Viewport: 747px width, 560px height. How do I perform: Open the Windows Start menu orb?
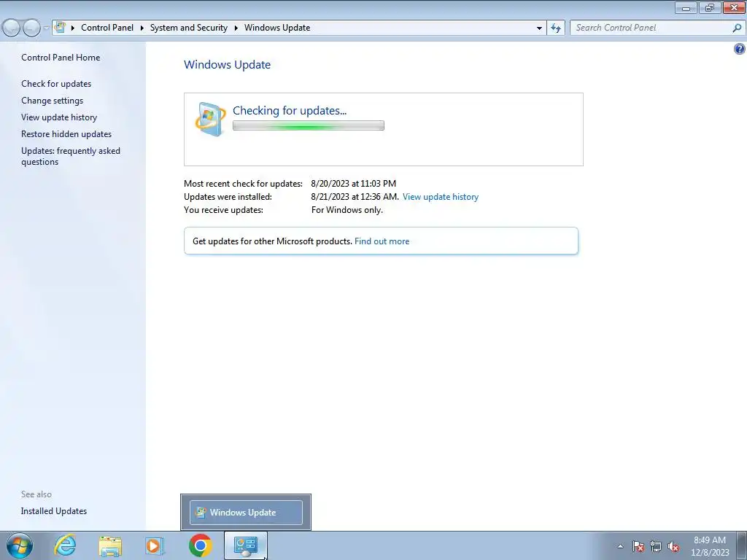20,545
